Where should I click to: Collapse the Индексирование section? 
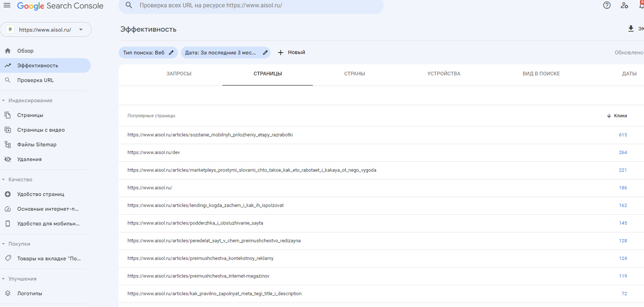(x=3, y=100)
